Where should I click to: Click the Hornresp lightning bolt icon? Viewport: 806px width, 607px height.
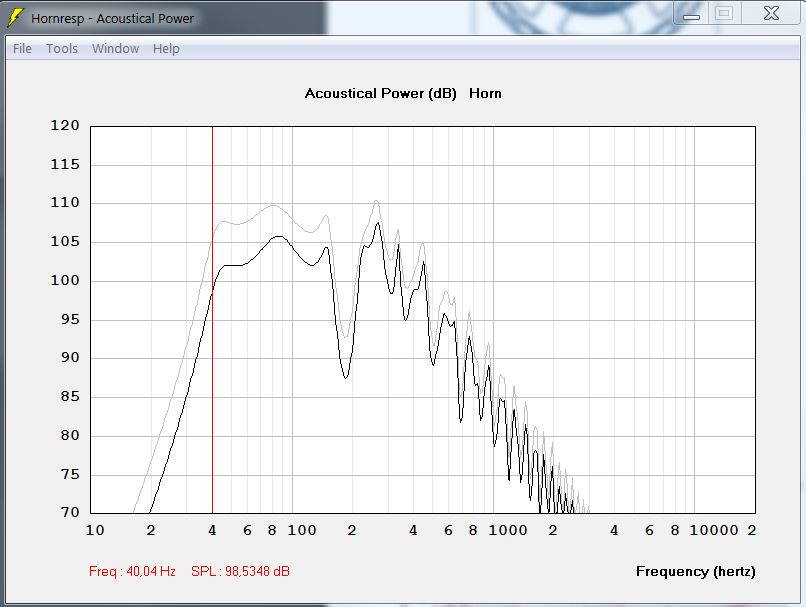15,17
